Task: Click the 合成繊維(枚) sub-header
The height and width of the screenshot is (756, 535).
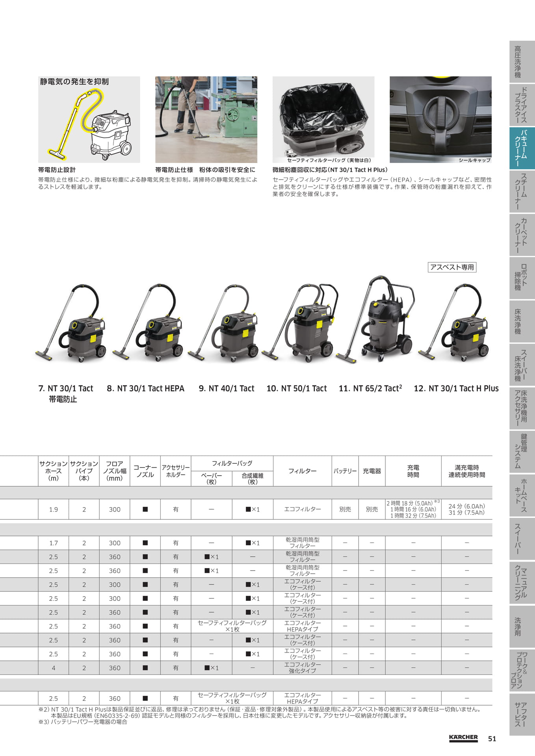Action: coord(253,478)
